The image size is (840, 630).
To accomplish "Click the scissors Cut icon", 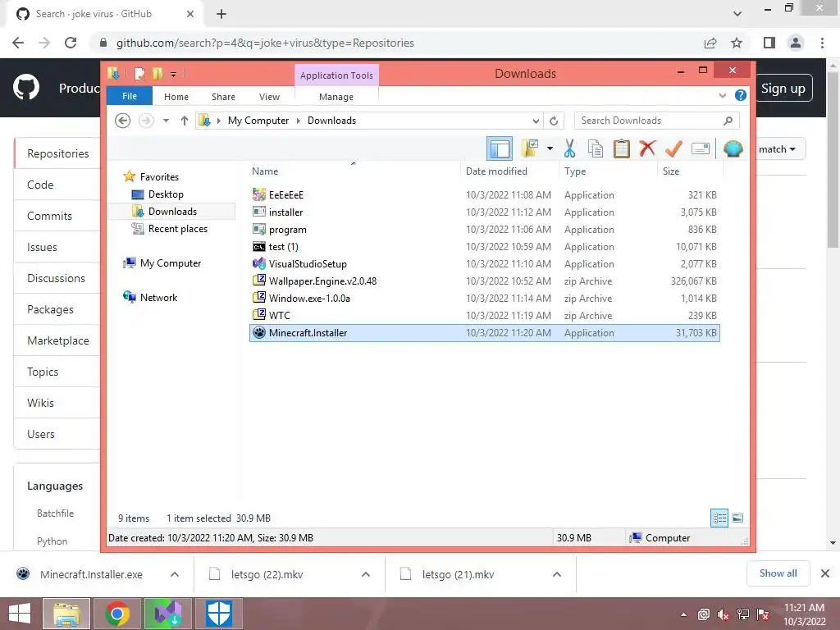I will click(569, 148).
